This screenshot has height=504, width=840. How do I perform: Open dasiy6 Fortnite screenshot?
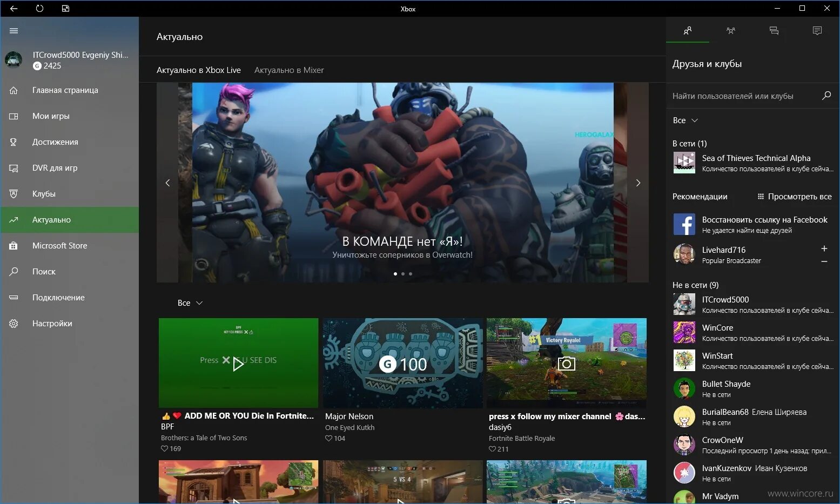pyautogui.click(x=567, y=363)
